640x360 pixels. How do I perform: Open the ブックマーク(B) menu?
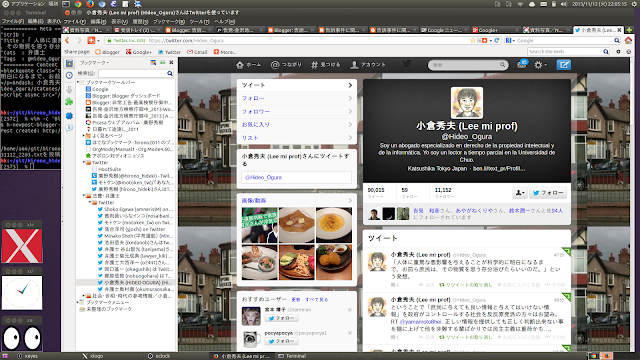click(169, 22)
